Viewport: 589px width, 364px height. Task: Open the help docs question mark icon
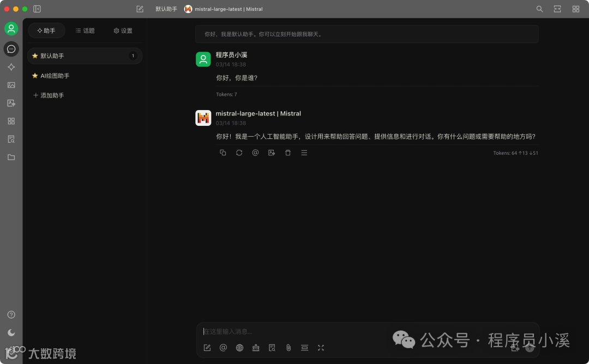coord(11,314)
